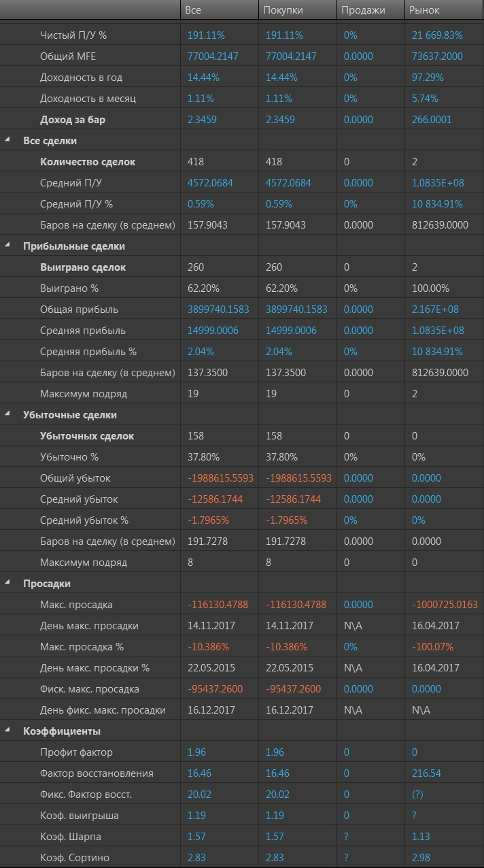This screenshot has width=484, height=868.
Task: Collapse the "Коэффициенты" section
Action: (x=7, y=731)
